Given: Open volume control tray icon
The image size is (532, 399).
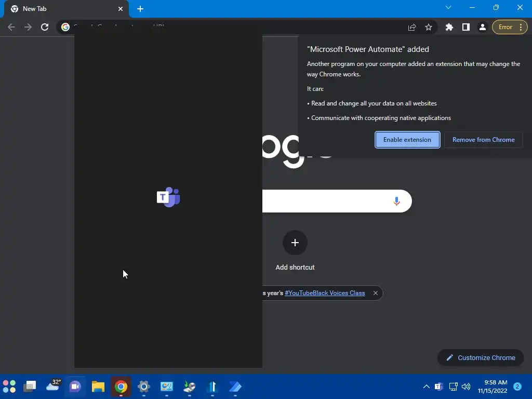Looking at the screenshot, I should (x=466, y=387).
